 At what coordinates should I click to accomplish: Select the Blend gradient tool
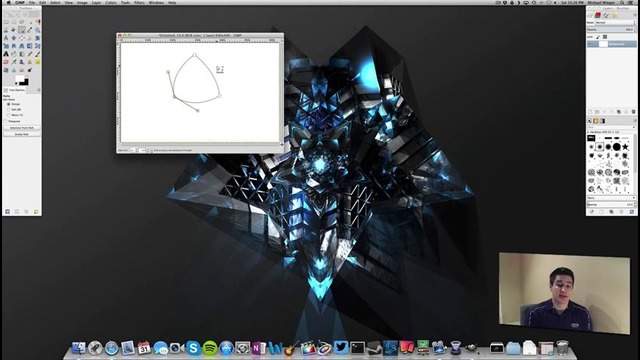[x=22, y=54]
